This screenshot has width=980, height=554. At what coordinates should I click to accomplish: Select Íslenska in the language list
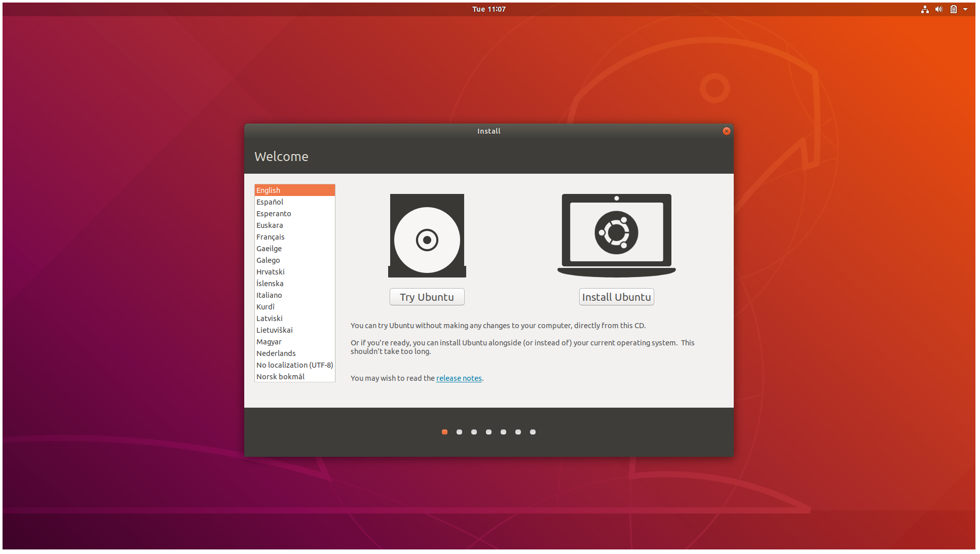point(294,284)
